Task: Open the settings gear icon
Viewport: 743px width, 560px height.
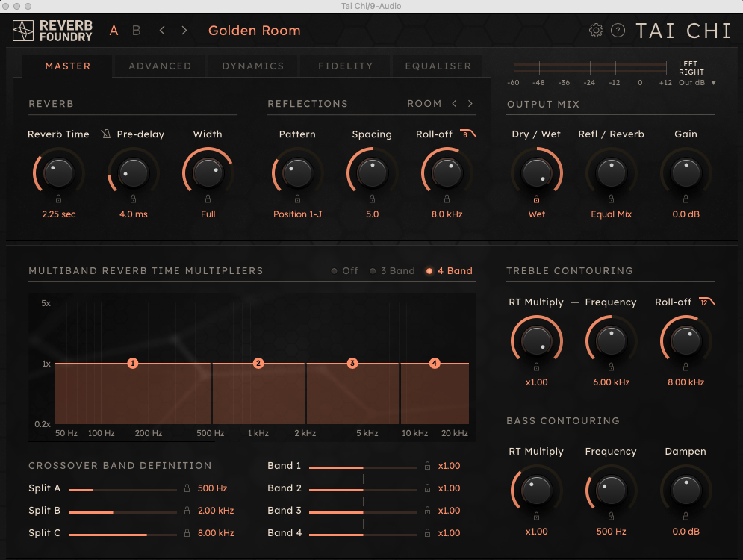Action: coord(596,31)
